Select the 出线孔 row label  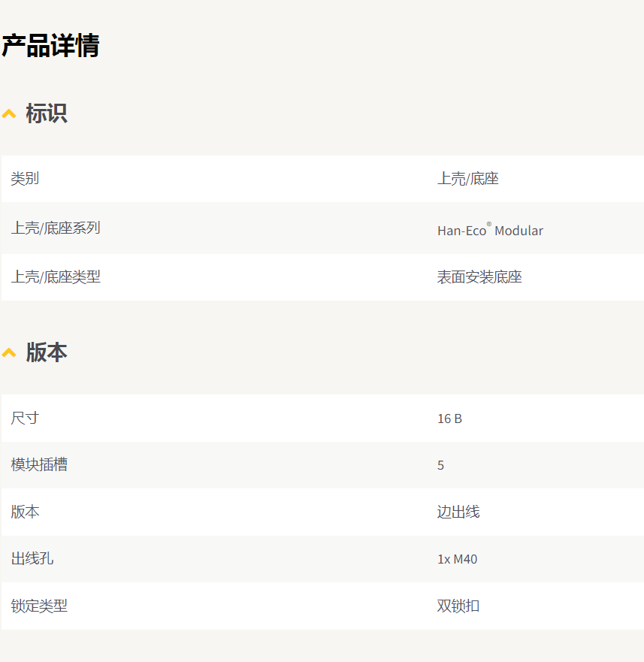(32, 558)
